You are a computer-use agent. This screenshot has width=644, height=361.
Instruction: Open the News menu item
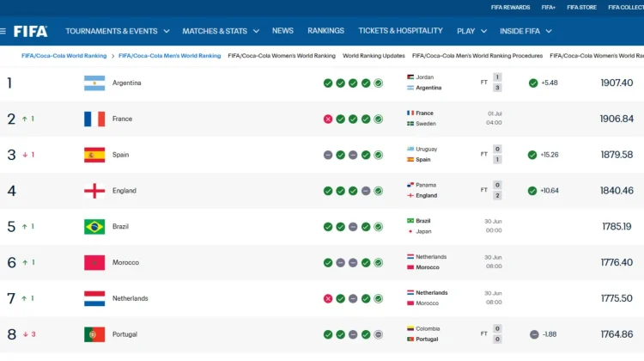(283, 31)
